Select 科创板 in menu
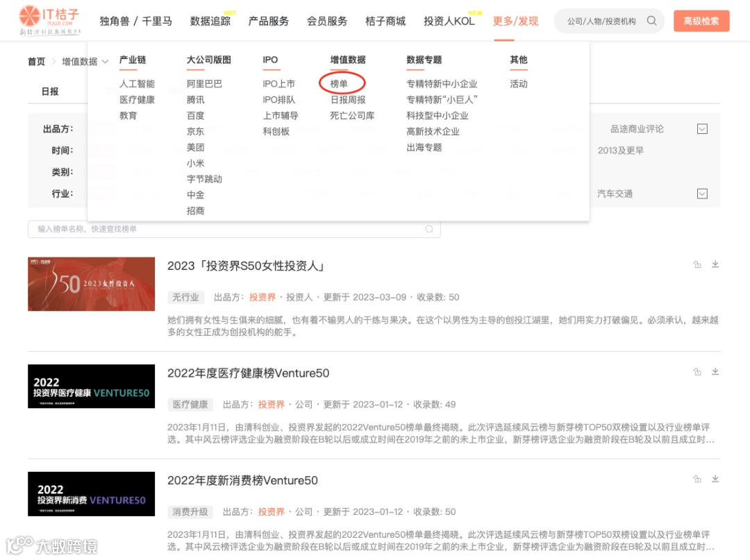This screenshot has height=560, width=750. (276, 131)
